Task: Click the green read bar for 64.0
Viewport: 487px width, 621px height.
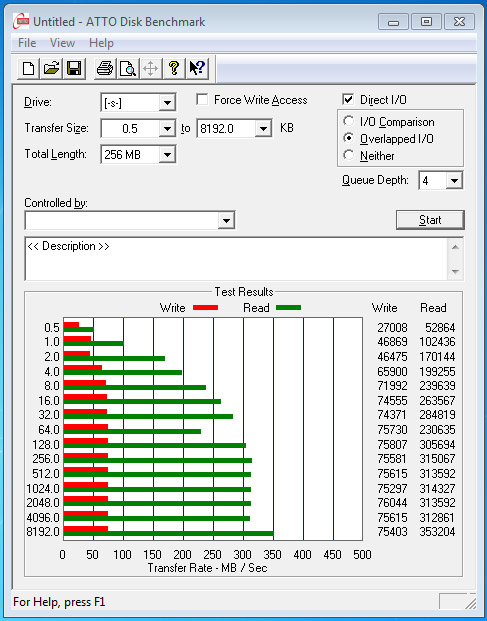Action: (x=132, y=431)
